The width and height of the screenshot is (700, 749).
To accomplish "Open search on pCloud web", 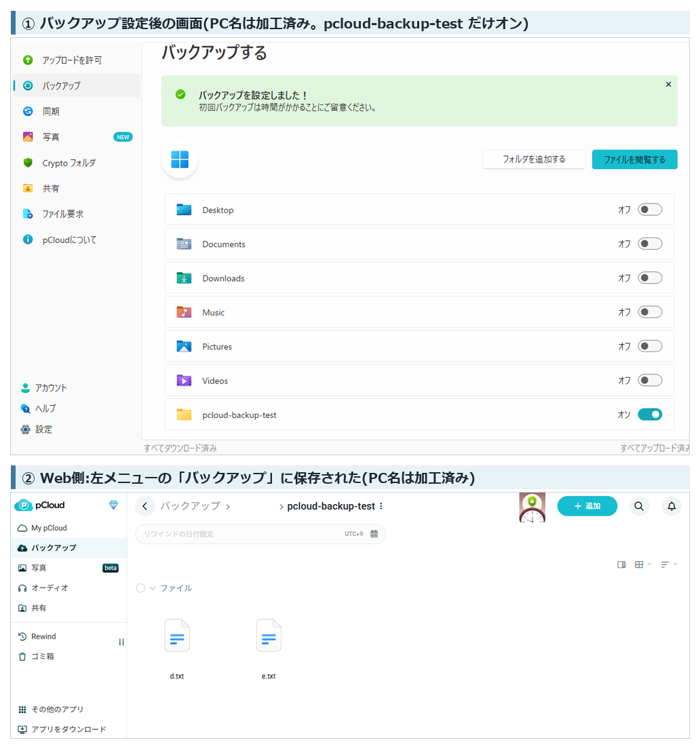I will pyautogui.click(x=639, y=506).
